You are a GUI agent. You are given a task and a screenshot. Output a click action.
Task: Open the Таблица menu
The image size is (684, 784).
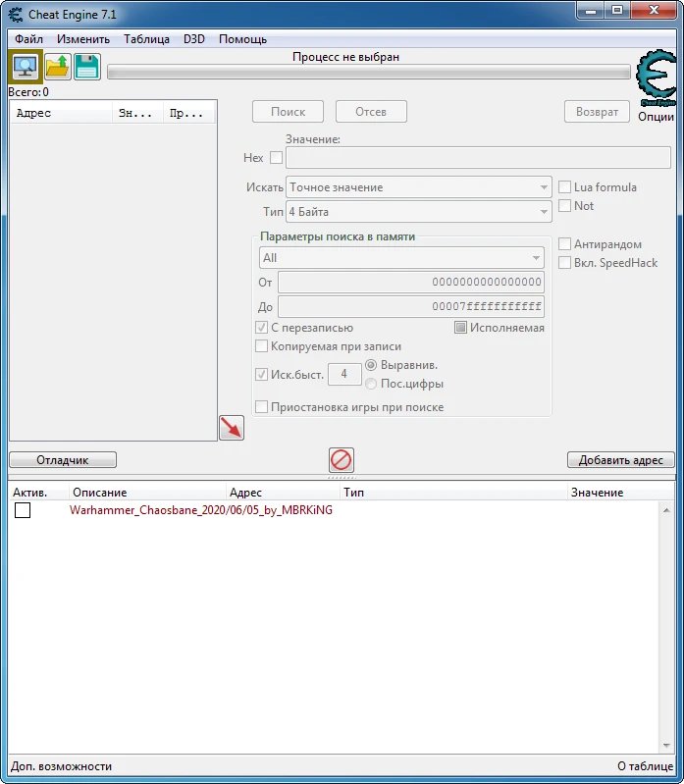147,39
